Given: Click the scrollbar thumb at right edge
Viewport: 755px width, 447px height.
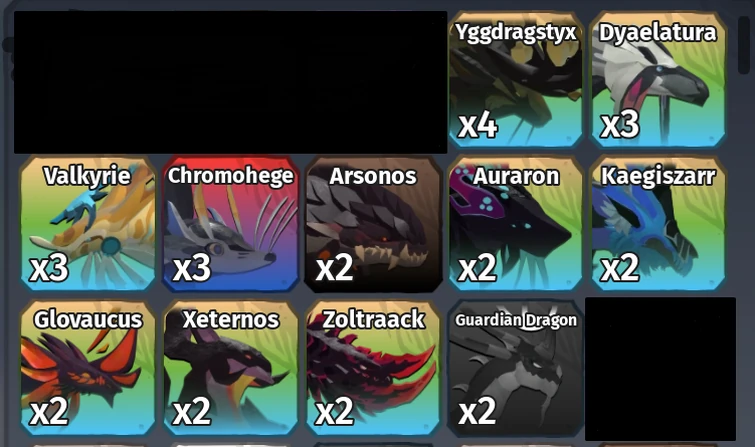Looking at the screenshot, I should pos(743,45).
